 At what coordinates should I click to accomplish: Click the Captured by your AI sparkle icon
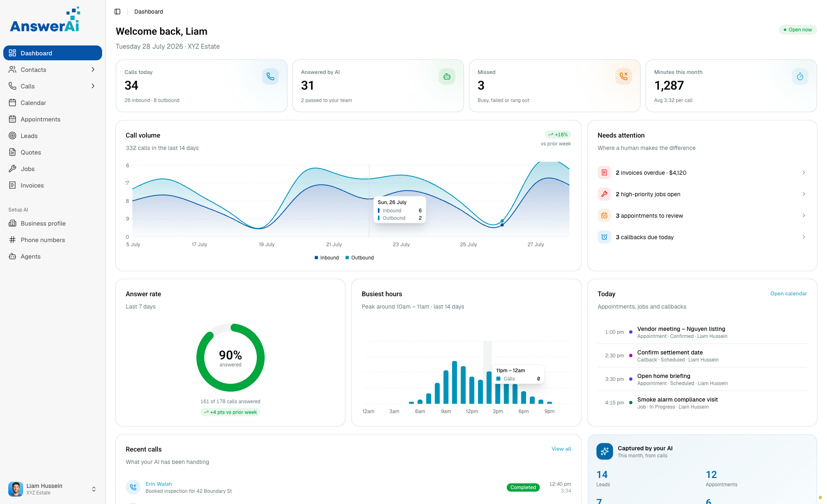coord(605,452)
